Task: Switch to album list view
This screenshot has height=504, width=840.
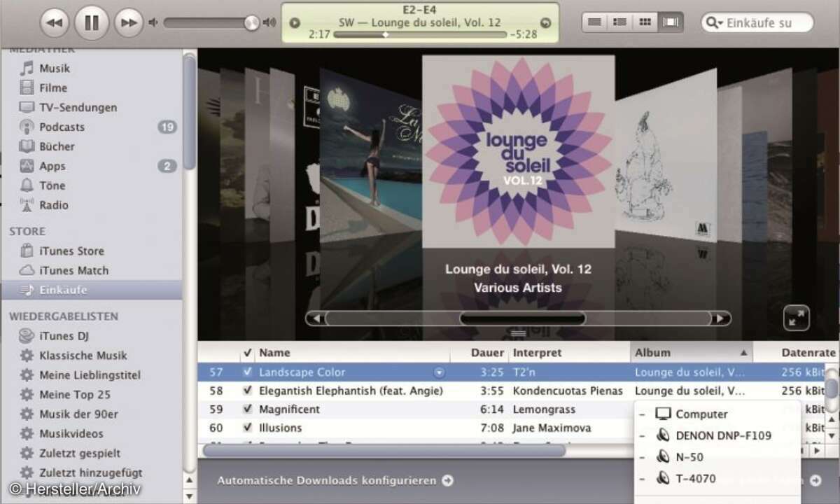Action: tap(619, 22)
